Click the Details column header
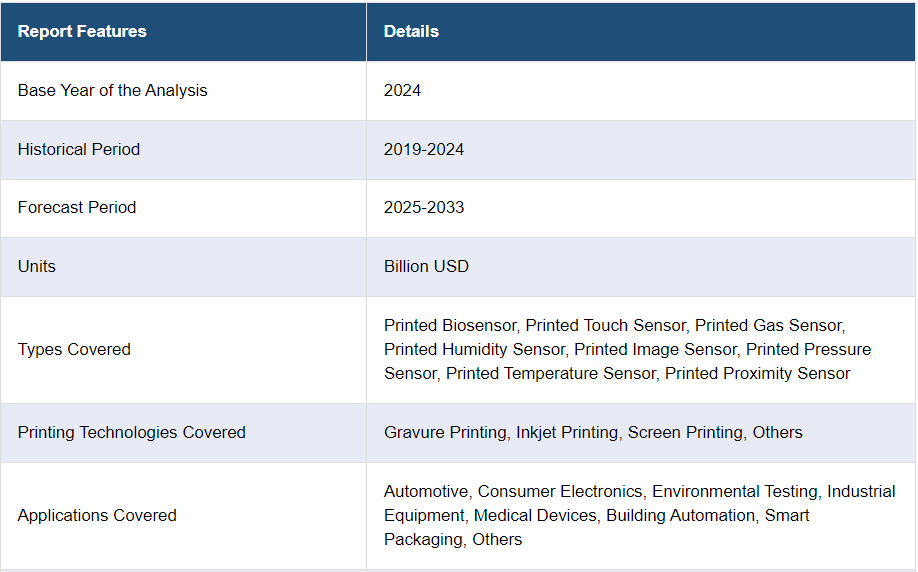 [x=411, y=31]
